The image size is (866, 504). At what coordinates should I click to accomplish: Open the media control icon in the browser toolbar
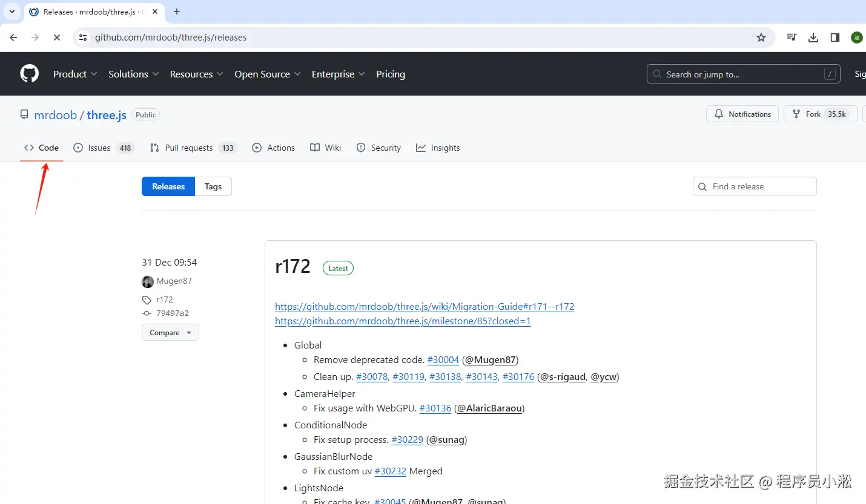(x=792, y=38)
